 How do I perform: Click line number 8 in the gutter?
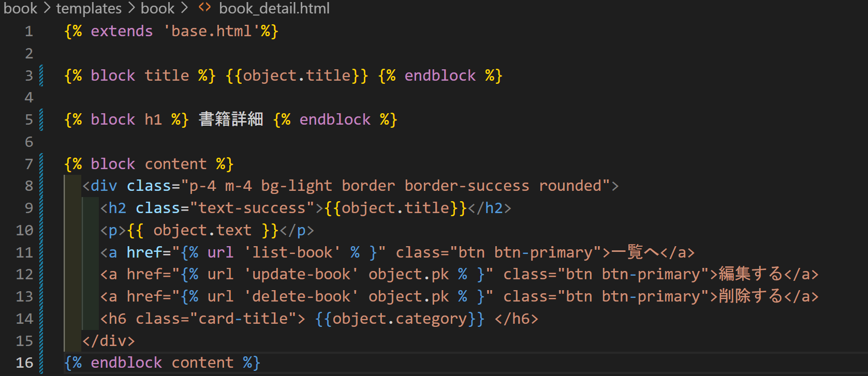tap(29, 186)
